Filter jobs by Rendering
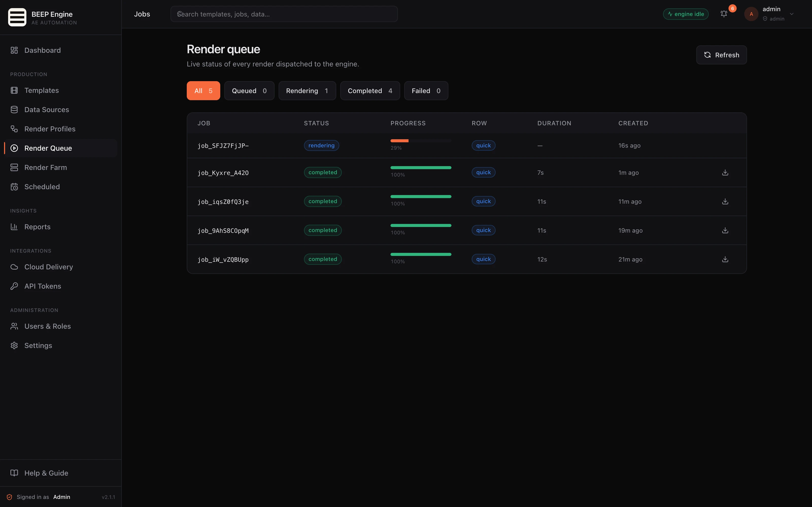The height and width of the screenshot is (507, 812). pyautogui.click(x=307, y=91)
